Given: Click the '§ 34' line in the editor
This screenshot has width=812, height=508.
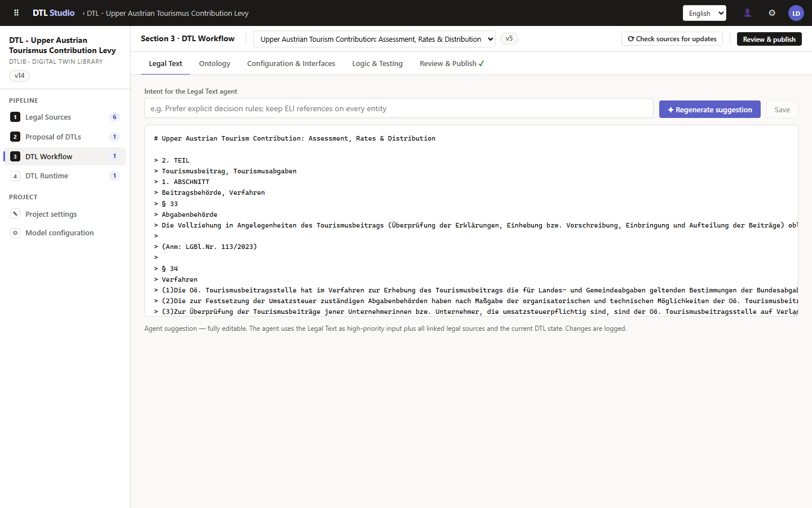Looking at the screenshot, I should coord(170,269).
